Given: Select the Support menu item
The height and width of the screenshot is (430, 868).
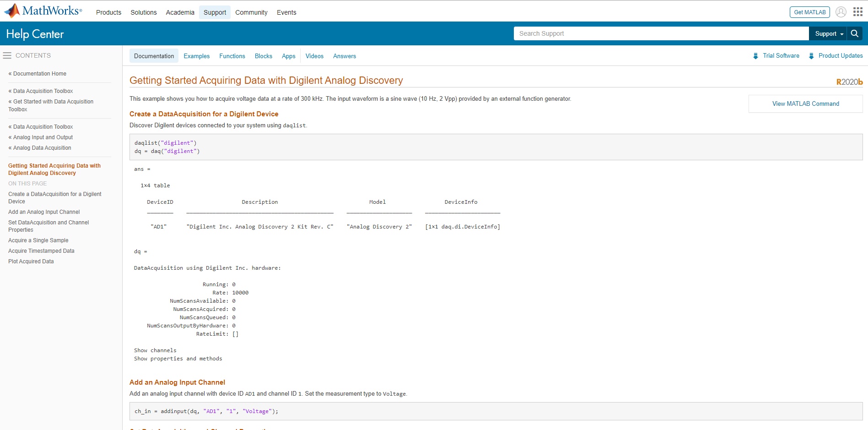Looking at the screenshot, I should [215, 12].
